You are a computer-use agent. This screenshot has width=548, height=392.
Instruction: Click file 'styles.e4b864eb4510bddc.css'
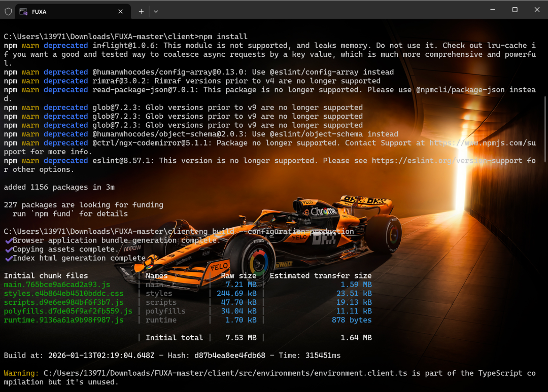point(63,294)
